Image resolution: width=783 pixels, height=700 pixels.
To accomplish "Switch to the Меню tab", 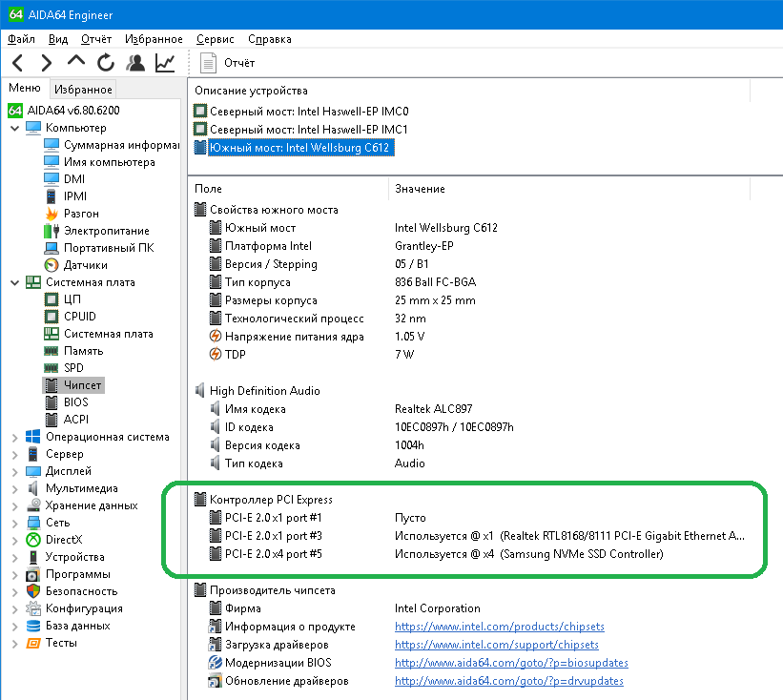I will click(25, 88).
